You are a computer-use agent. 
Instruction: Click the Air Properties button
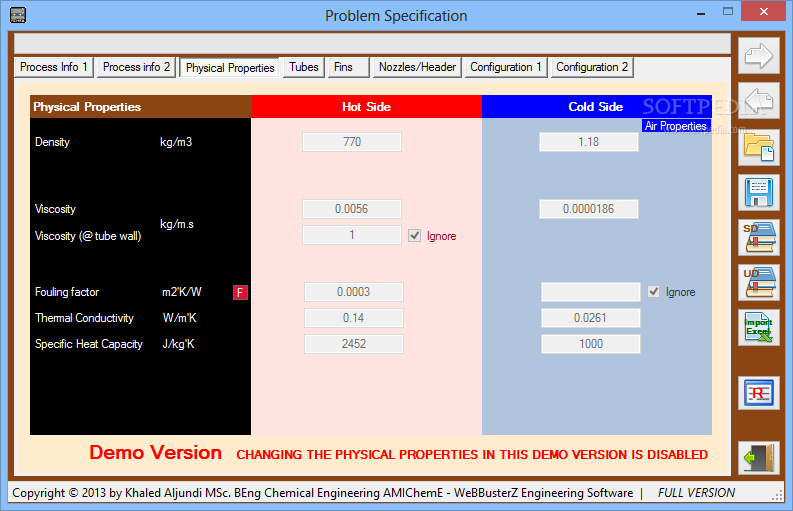coord(676,125)
